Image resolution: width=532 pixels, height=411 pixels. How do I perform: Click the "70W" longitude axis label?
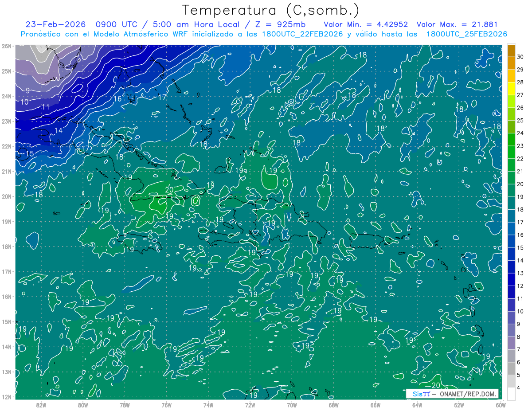click(292, 405)
